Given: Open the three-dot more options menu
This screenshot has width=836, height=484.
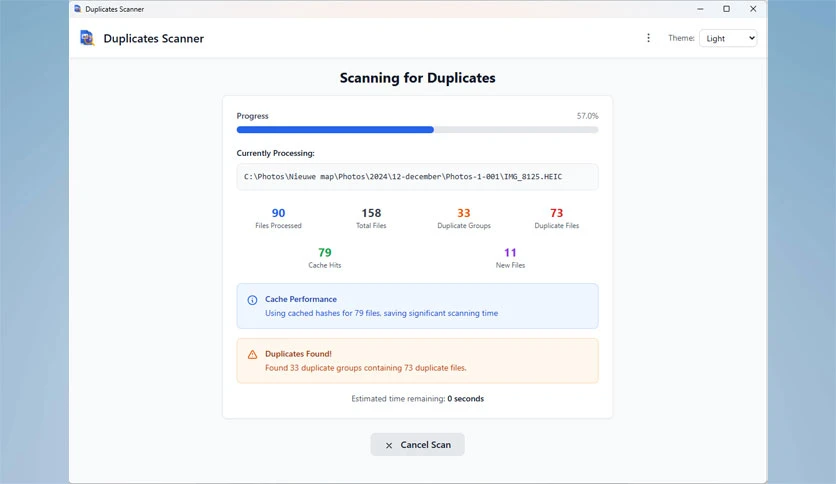Looking at the screenshot, I should pyautogui.click(x=648, y=38).
